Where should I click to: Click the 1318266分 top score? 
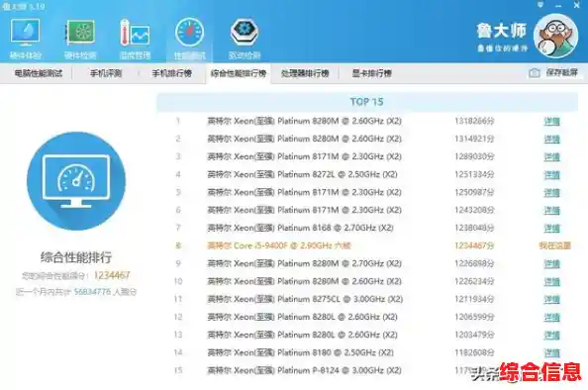pyautogui.click(x=474, y=121)
